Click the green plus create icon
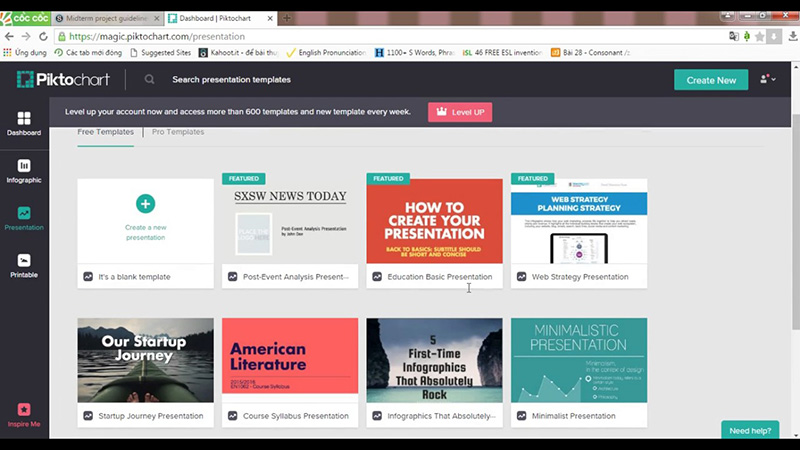800x450 pixels. pyautogui.click(x=145, y=204)
